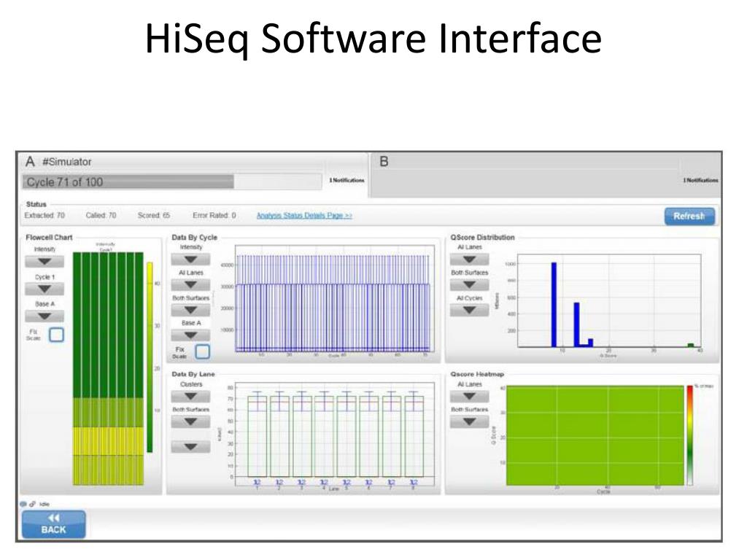Viewport: 747px width, 560px height.
Task: Open the Cycle 1 dropdown in Flowcell Chart
Action: pos(44,289)
